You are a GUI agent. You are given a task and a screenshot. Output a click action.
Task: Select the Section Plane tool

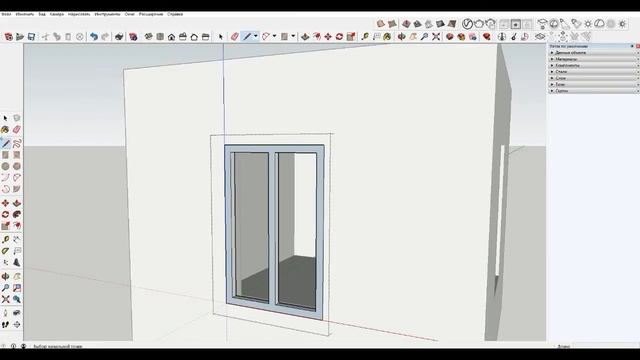[17, 324]
